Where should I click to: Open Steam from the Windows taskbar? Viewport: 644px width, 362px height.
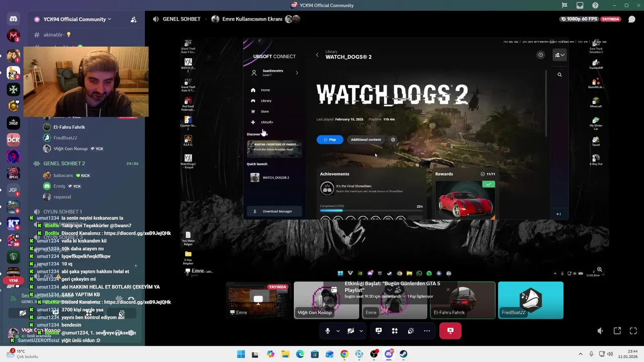click(404, 354)
